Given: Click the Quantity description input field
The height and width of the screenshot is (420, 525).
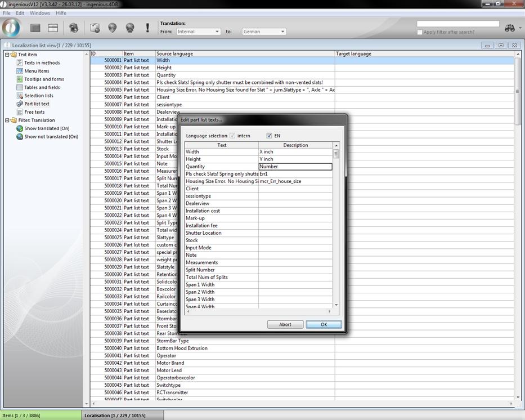Looking at the screenshot, I should (295, 167).
